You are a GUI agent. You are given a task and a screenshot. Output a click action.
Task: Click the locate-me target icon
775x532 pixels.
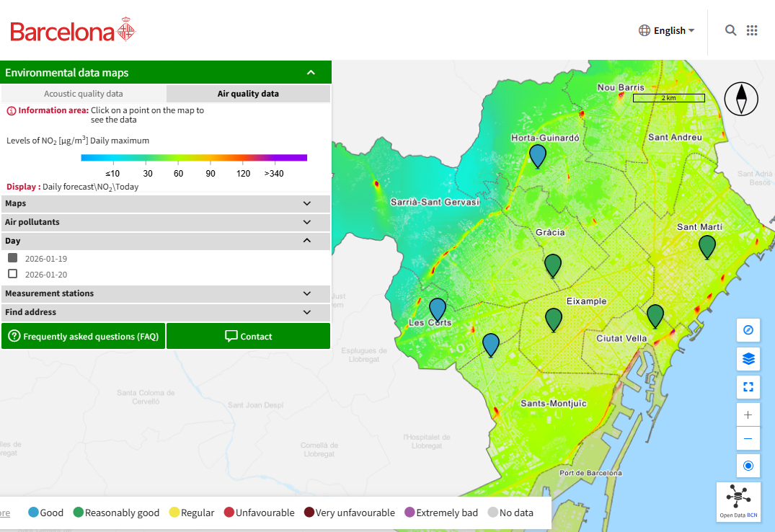pyautogui.click(x=748, y=466)
